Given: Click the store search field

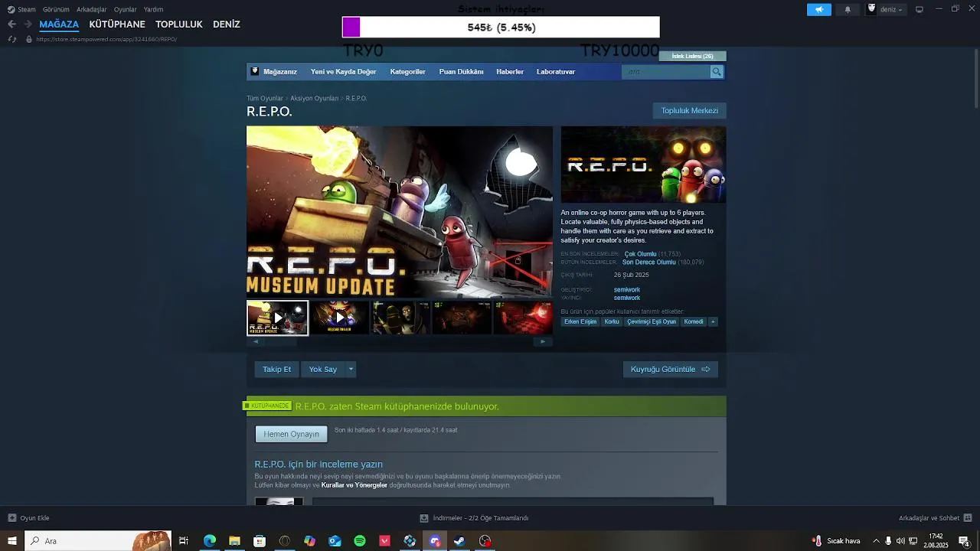Looking at the screenshot, I should click(x=666, y=71).
